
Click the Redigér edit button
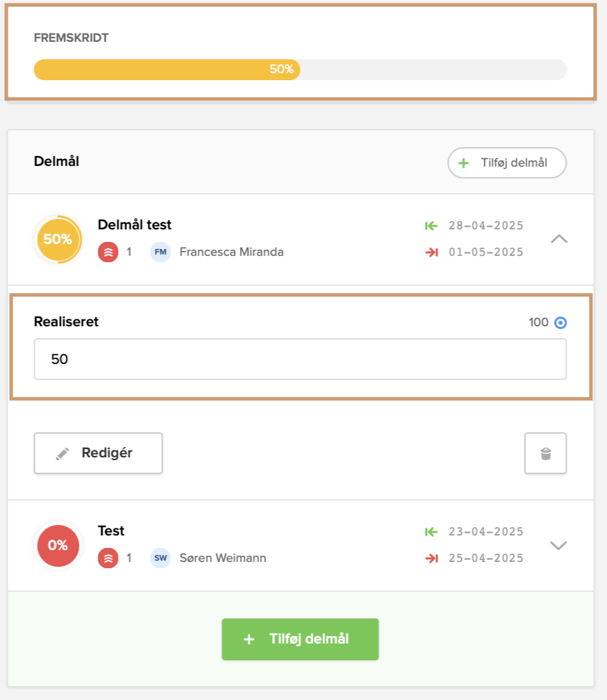click(x=98, y=453)
